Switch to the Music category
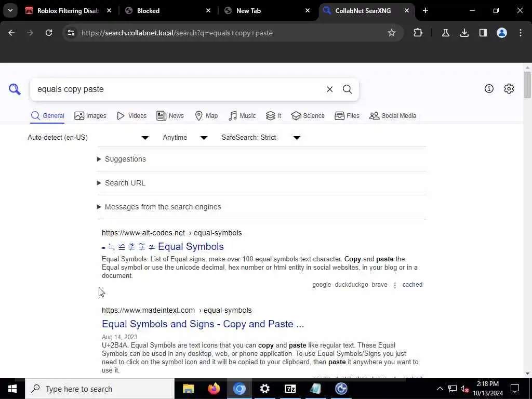This screenshot has width=532, height=399. pyautogui.click(x=242, y=116)
